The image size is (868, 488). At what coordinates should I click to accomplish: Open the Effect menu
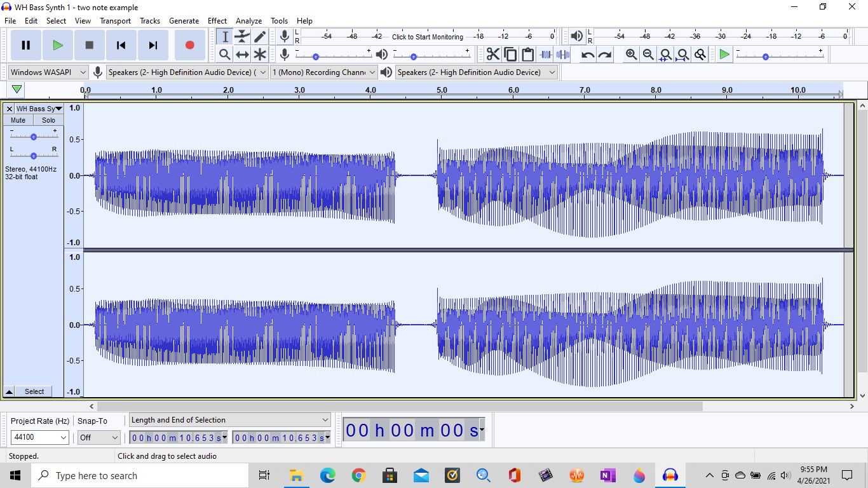pos(217,20)
